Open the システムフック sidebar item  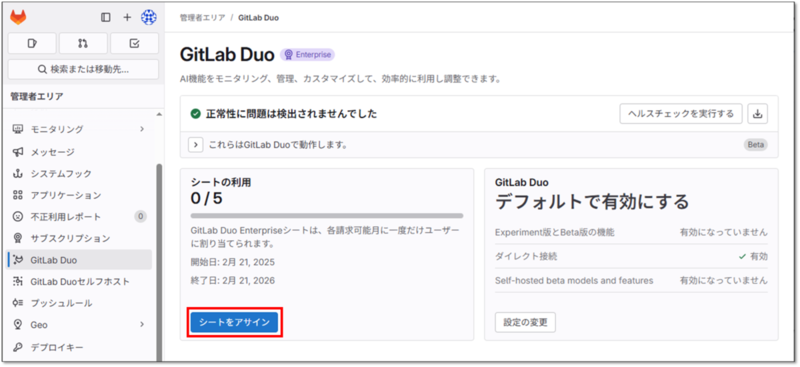coord(80,174)
